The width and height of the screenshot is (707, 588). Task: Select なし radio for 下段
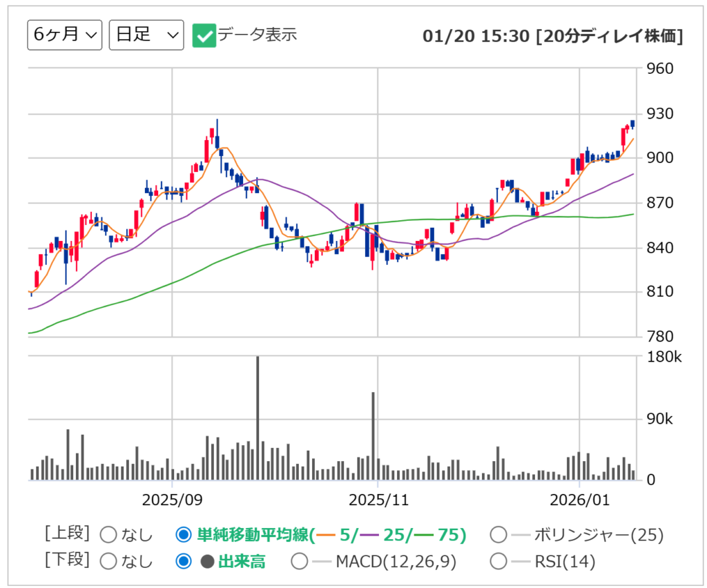(108, 562)
